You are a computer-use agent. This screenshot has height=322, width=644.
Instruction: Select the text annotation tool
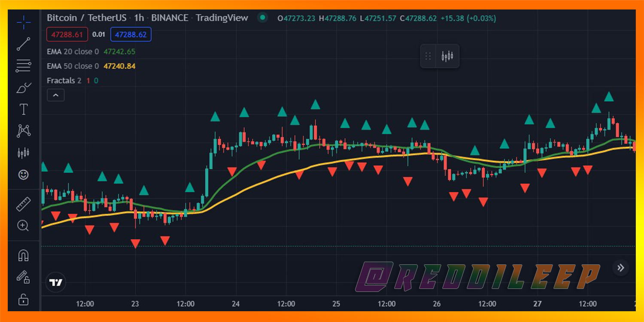24,109
